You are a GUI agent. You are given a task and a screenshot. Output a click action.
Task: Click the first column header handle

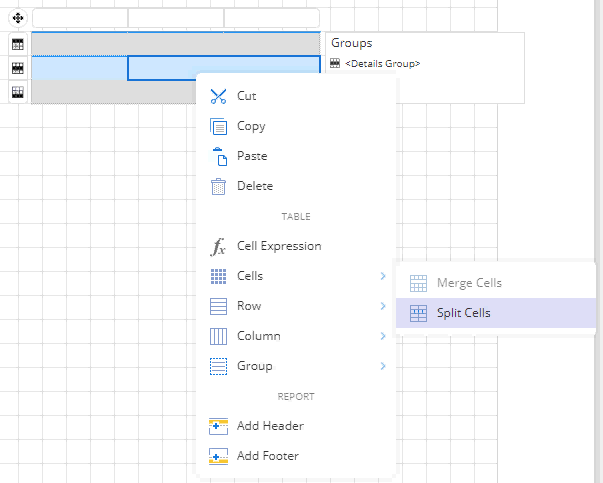click(x=80, y=18)
